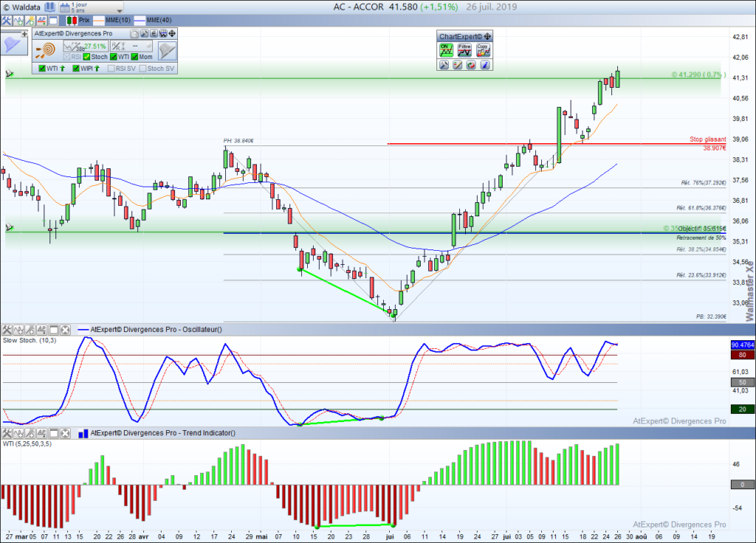The image size is (756, 543).
Task: Toggle the WTI up-arrow checkbox
Action: pyautogui.click(x=42, y=69)
